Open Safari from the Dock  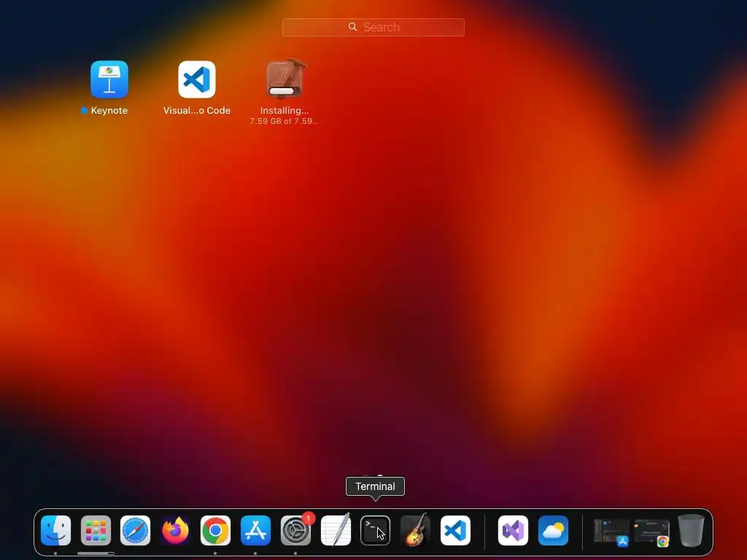tap(135, 530)
